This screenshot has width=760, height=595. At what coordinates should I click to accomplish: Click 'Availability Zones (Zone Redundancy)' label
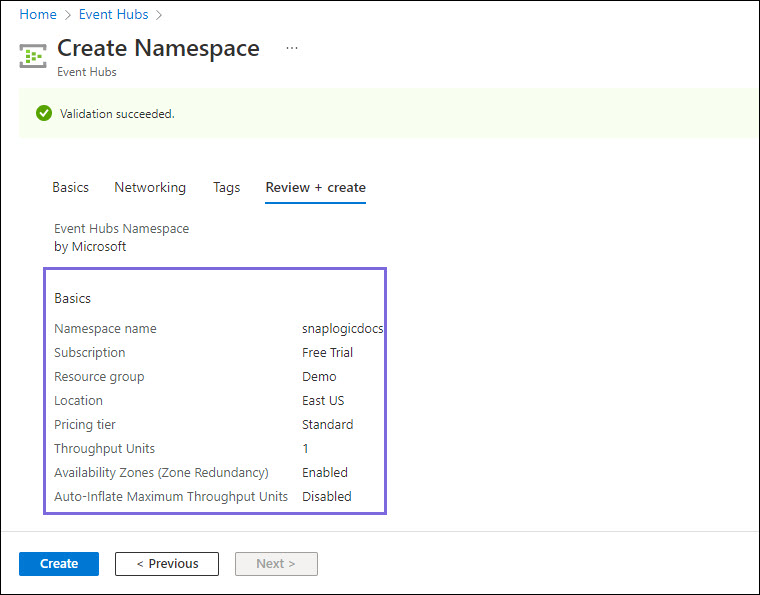coord(161,473)
